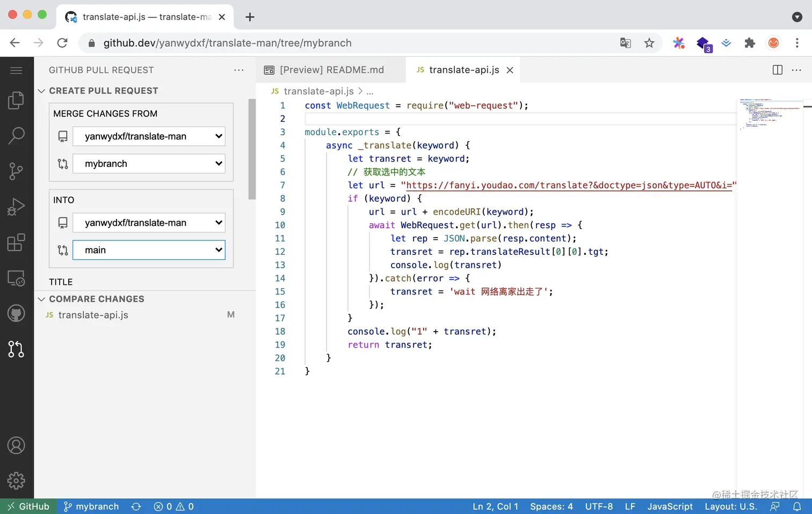Click the breadcrumb ellipsis after translate-api.js
The width and height of the screenshot is (812, 514).
[x=370, y=91]
